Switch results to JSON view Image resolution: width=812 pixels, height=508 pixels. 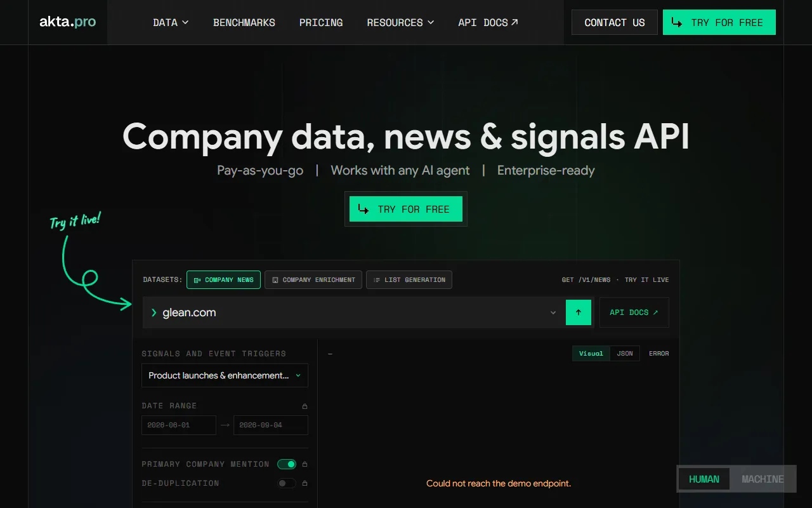click(625, 354)
